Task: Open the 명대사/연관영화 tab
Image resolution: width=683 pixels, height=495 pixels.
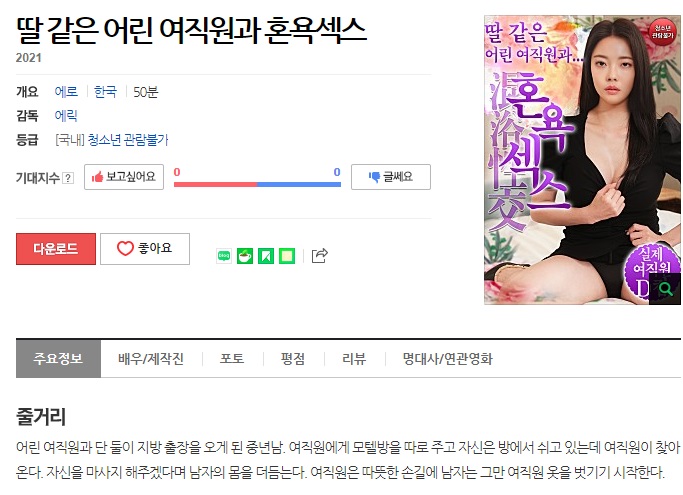Action: [447, 359]
